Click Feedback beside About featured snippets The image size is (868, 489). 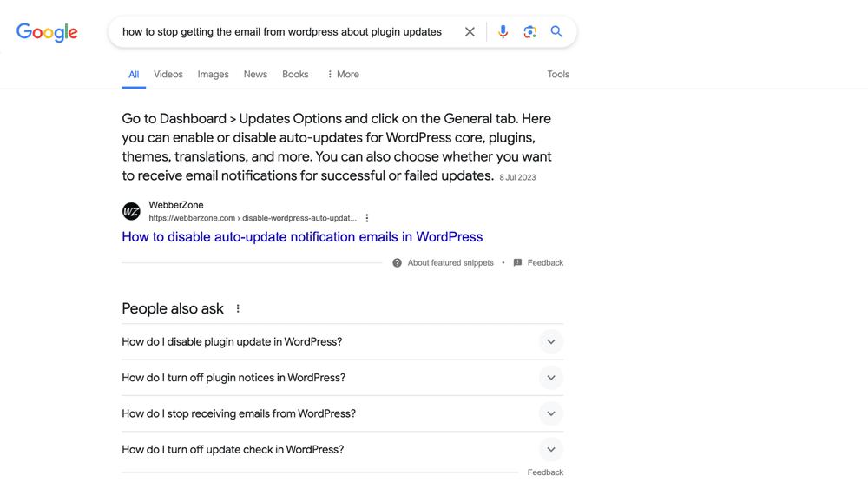[x=545, y=262]
